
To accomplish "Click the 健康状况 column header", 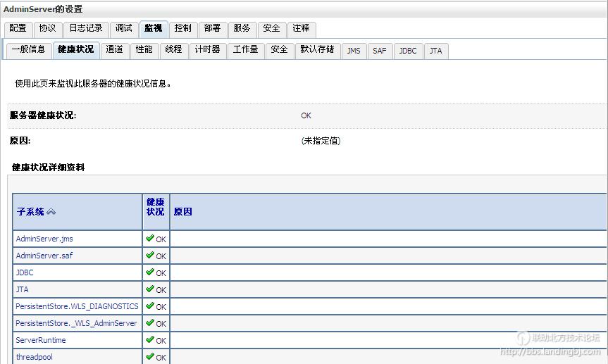I will [x=156, y=207].
